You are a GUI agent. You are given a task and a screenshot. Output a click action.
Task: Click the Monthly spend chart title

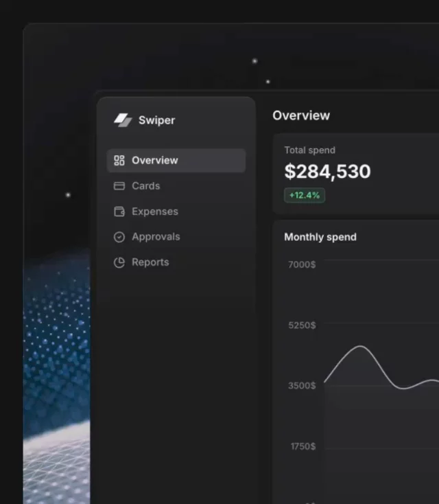click(320, 237)
